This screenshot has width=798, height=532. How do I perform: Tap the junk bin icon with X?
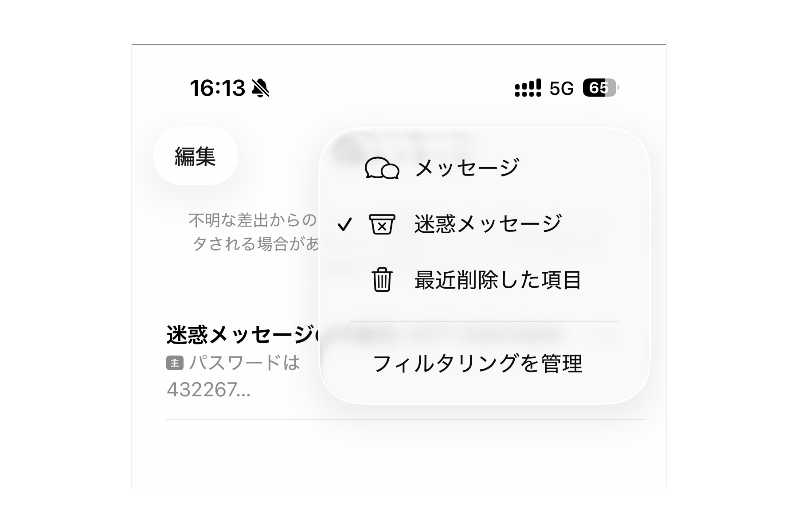pos(382,224)
